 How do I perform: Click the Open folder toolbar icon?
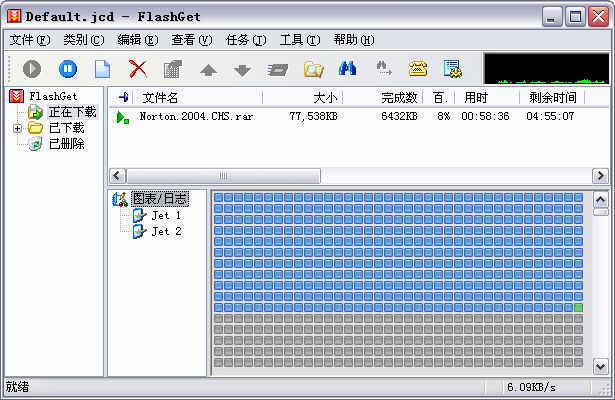point(313,69)
